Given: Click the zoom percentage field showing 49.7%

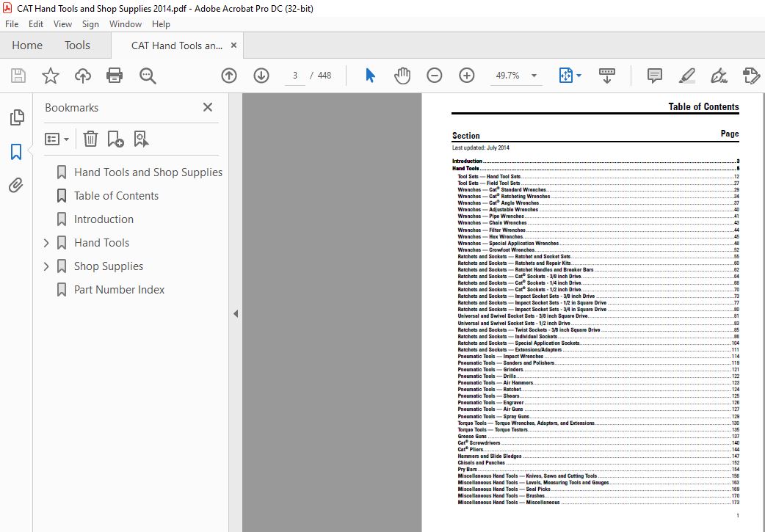Looking at the screenshot, I should 508,76.
